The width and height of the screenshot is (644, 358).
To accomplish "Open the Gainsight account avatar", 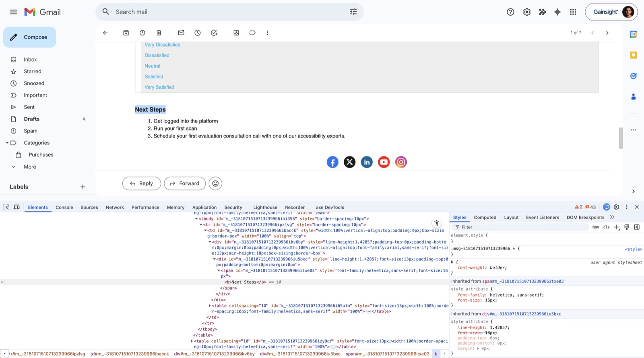I will [628, 12].
